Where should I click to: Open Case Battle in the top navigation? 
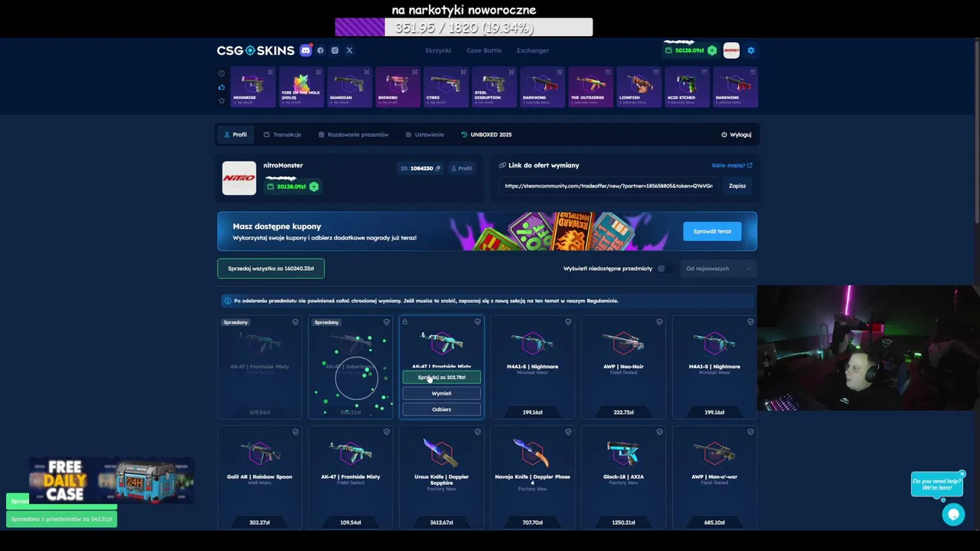(x=484, y=51)
